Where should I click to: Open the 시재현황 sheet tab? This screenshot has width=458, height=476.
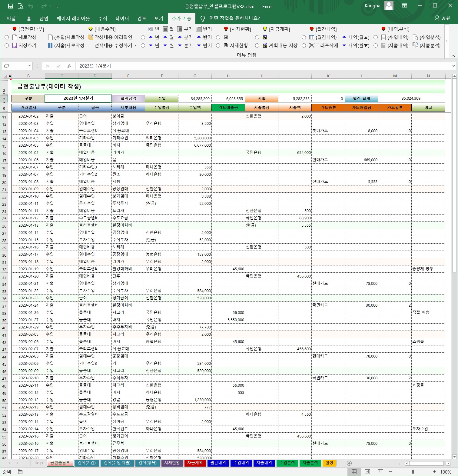172,463
